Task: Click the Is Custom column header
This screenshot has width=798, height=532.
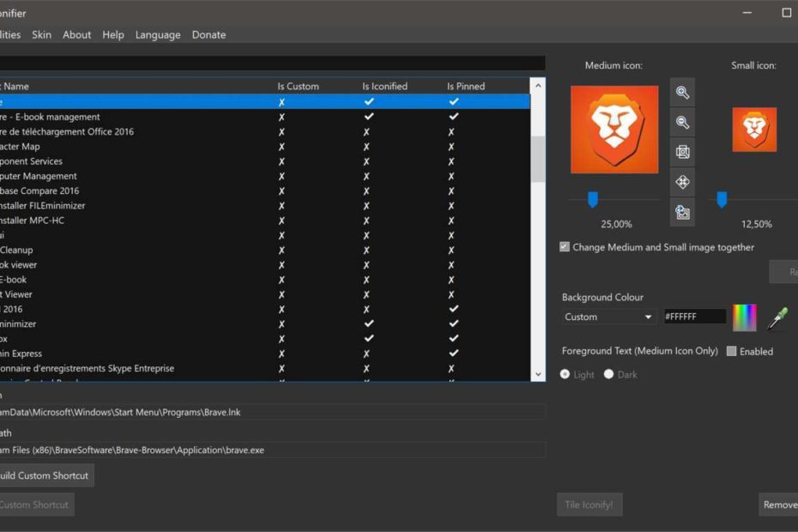Action: [299, 86]
